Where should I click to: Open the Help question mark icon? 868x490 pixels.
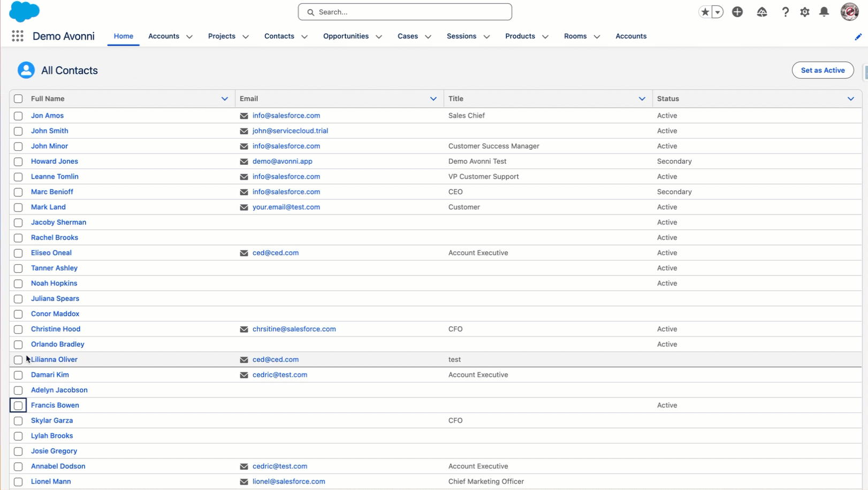[x=785, y=12]
